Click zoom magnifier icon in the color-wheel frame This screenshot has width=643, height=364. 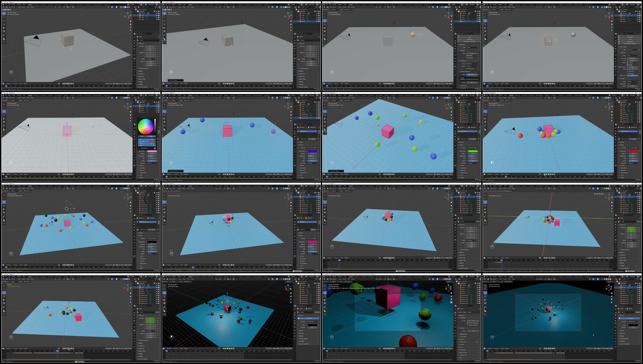tap(130, 112)
